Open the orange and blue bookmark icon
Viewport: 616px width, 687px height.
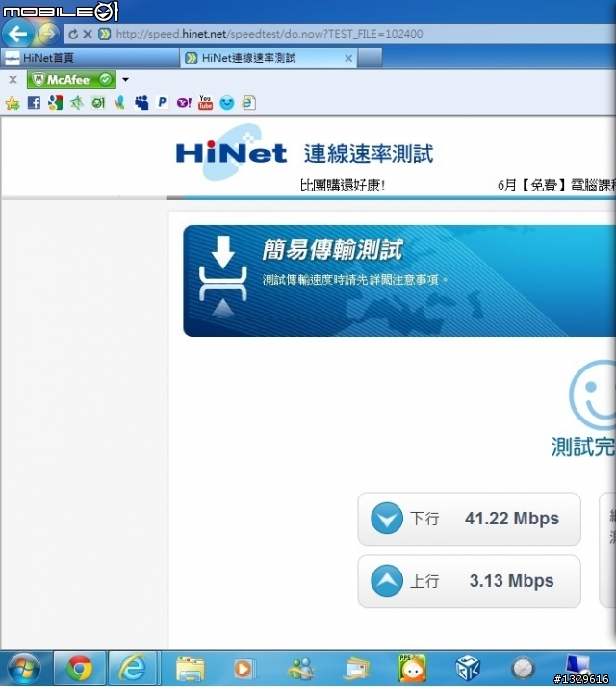pyautogui.click(x=119, y=103)
